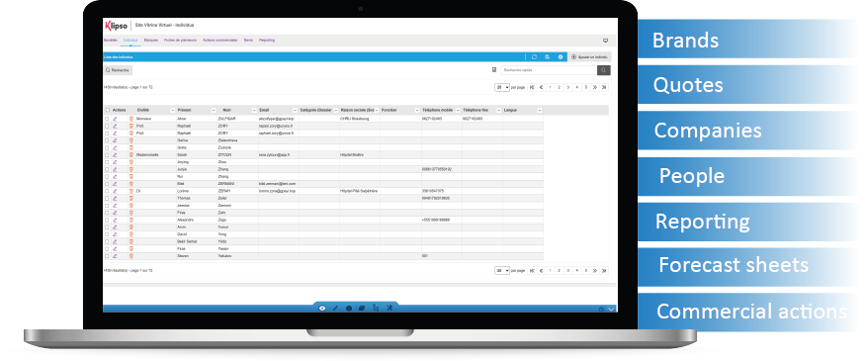
Task: Click the eye icon in bottom toolbar
Action: [322, 309]
